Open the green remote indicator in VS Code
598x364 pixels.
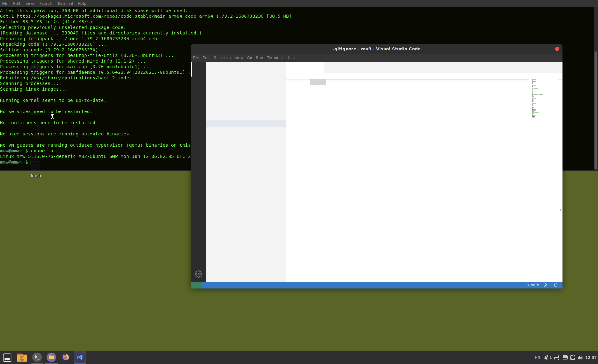[x=196, y=285]
